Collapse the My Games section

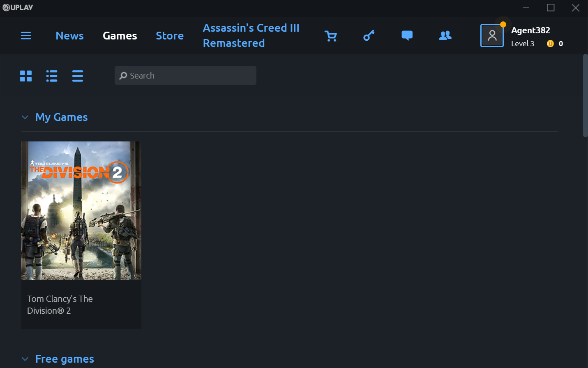[x=25, y=118]
